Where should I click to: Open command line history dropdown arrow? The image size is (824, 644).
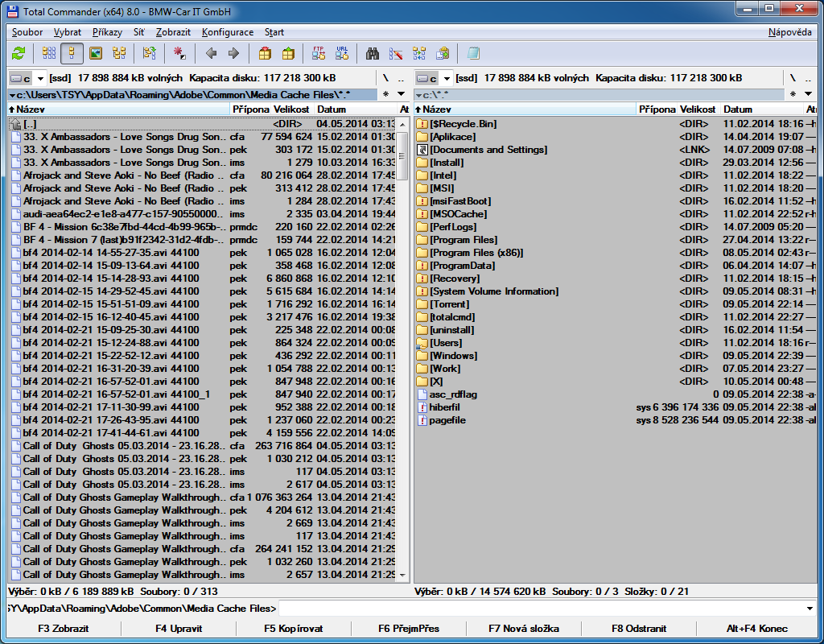pyautogui.click(x=810, y=609)
